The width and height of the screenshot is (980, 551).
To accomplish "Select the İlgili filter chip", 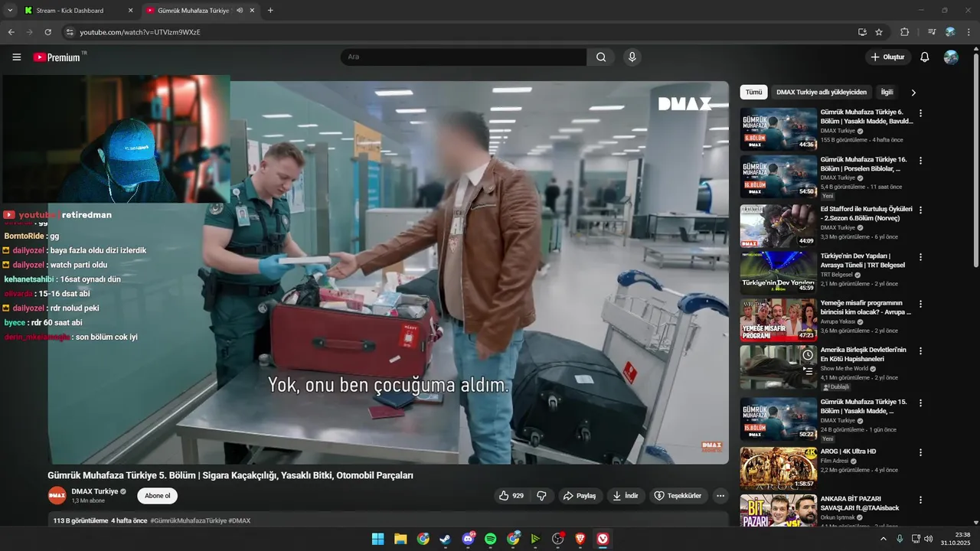I will 887,92.
